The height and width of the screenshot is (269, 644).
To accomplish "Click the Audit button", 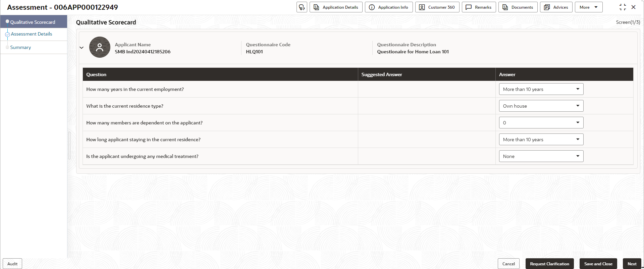I will click(x=12, y=264).
